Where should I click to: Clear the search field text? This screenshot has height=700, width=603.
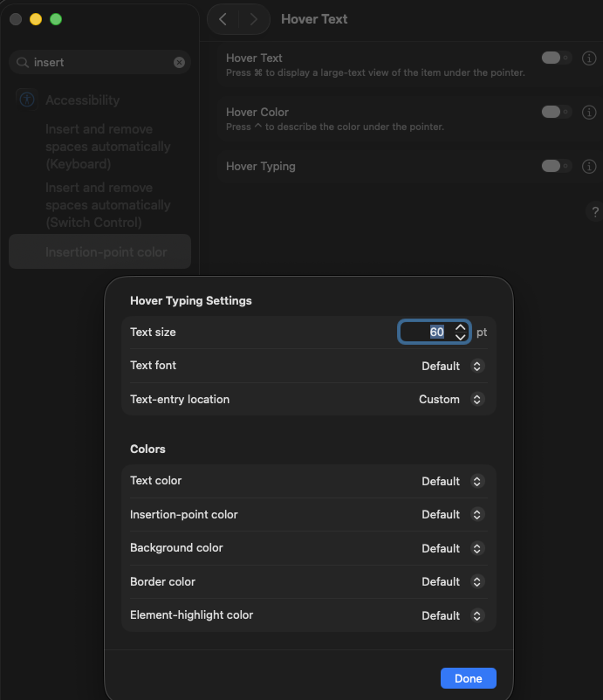[179, 62]
